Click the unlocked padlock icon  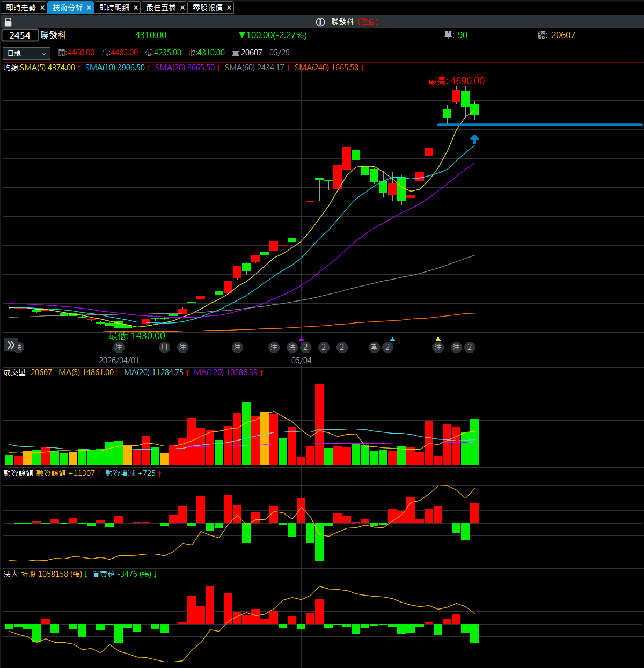point(8,22)
